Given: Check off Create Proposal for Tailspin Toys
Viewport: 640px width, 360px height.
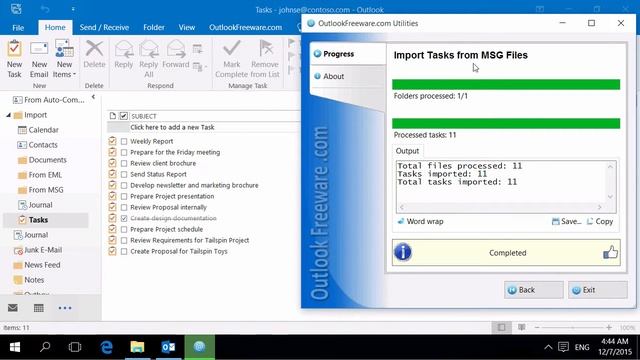Looking at the screenshot, I should 124,251.
